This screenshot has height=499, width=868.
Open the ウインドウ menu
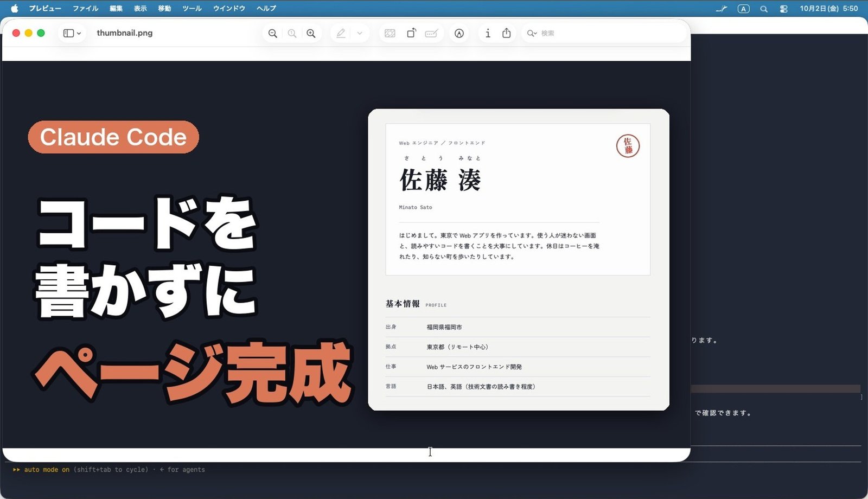[229, 8]
